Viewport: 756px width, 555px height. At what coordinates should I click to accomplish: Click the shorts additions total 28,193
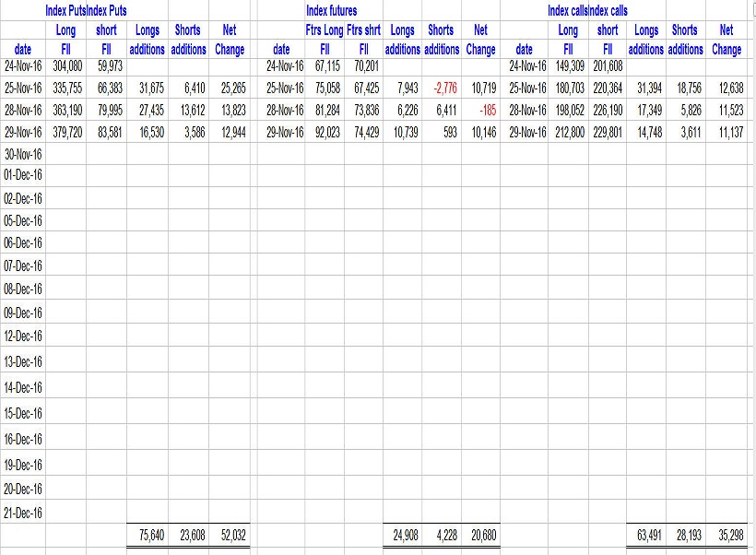tap(683, 533)
